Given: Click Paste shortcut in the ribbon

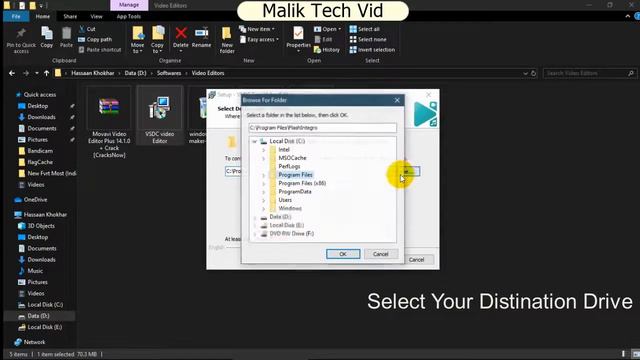Looking at the screenshot, I should 100,49.
